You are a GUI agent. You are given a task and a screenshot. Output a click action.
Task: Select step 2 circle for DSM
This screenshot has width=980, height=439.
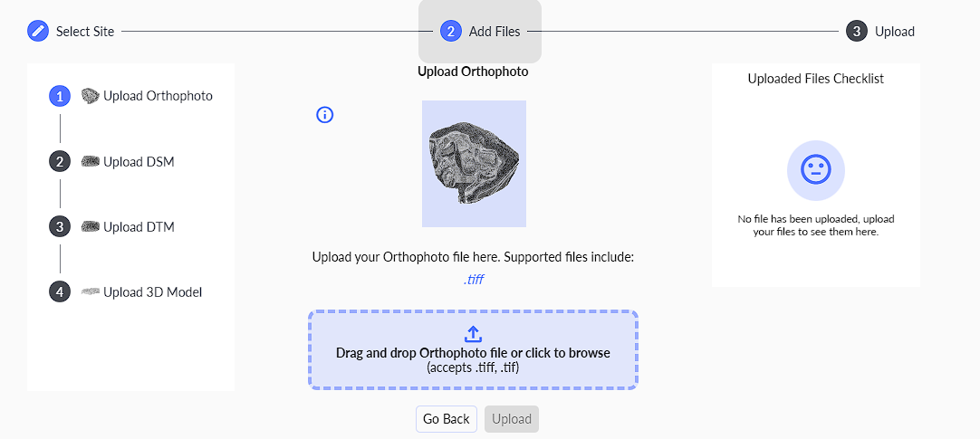[x=60, y=161]
